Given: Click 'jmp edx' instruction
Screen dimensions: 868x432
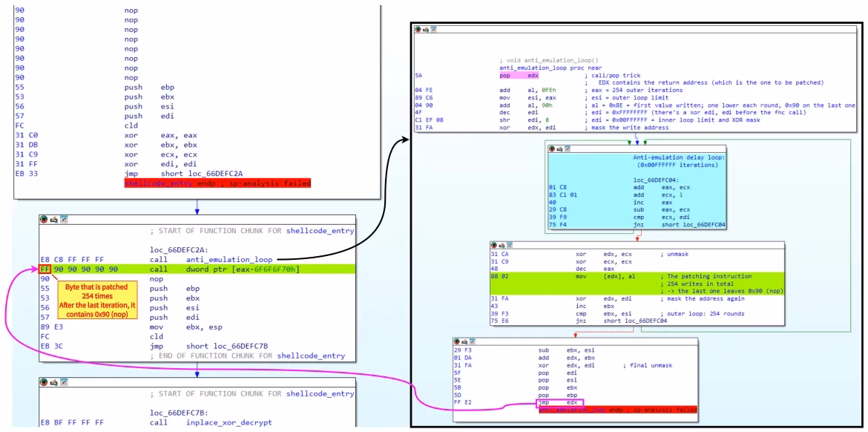Looking at the screenshot, I should [559, 402].
